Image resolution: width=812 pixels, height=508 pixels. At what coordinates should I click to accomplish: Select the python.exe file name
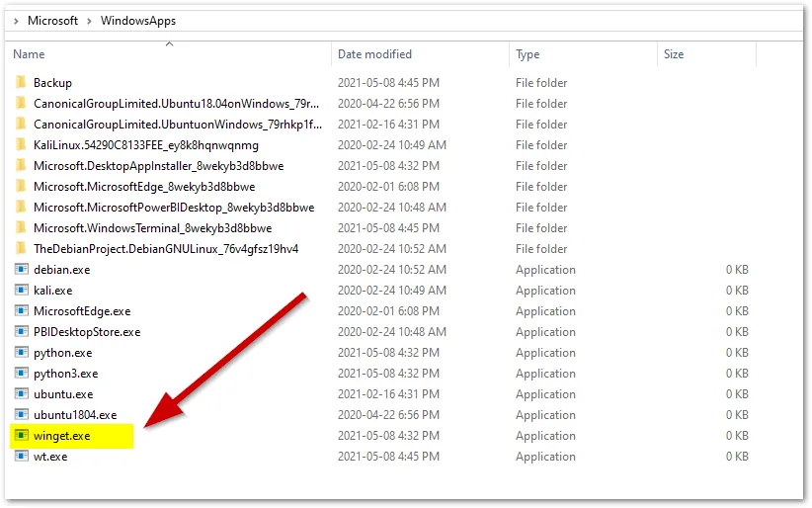[x=62, y=353]
